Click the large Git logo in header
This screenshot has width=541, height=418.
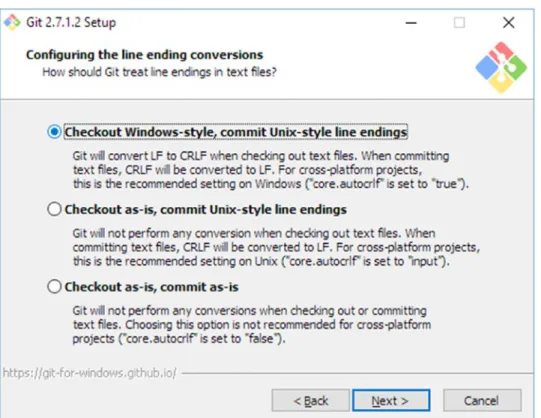coord(501,68)
